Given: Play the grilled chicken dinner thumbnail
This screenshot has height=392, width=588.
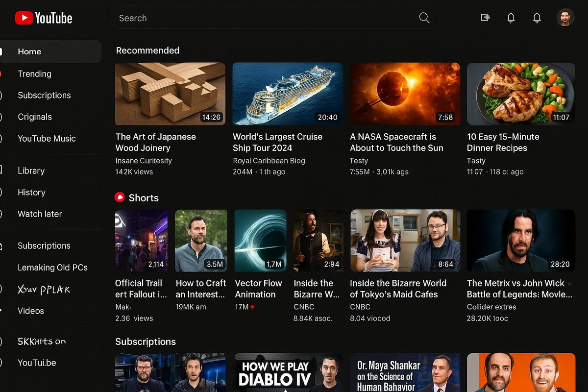Looking at the screenshot, I should click(521, 94).
